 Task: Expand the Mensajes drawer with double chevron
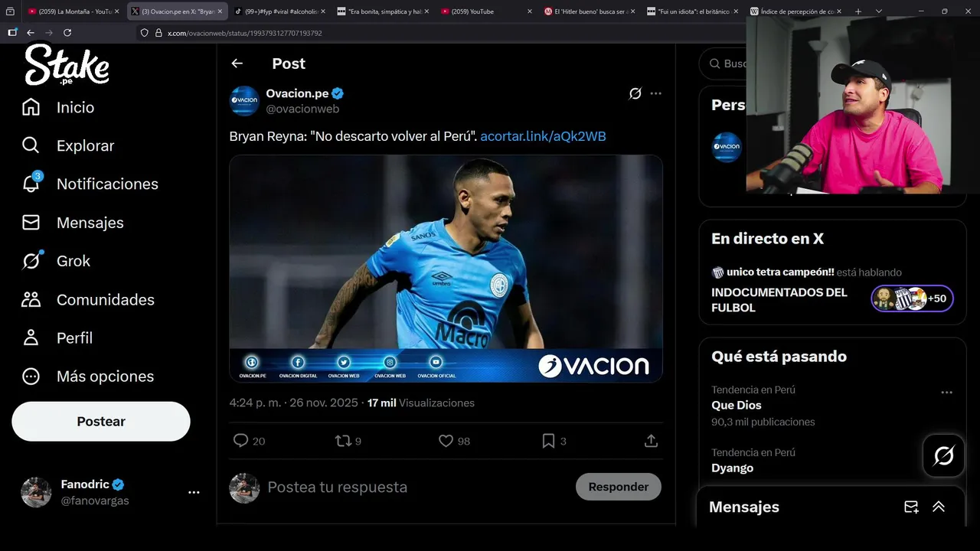click(939, 507)
